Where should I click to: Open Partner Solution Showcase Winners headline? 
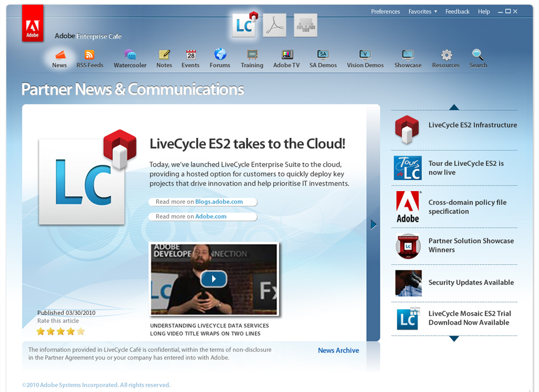[x=471, y=245]
